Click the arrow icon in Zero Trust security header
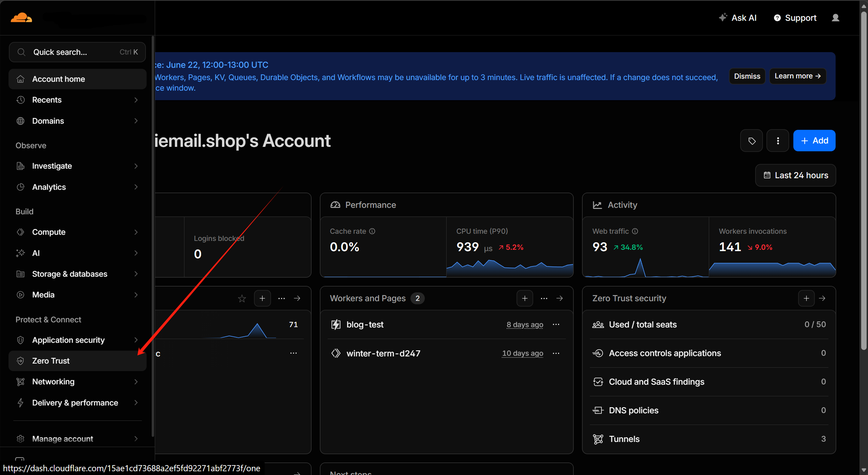The height and width of the screenshot is (475, 868). [x=822, y=298]
